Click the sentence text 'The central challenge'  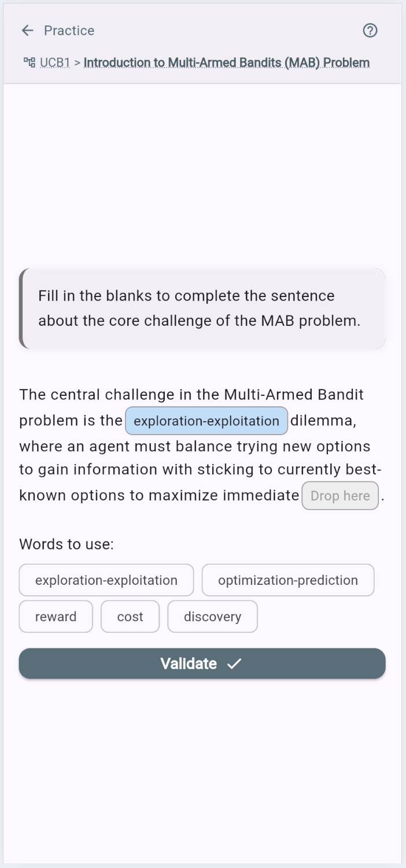(x=97, y=395)
